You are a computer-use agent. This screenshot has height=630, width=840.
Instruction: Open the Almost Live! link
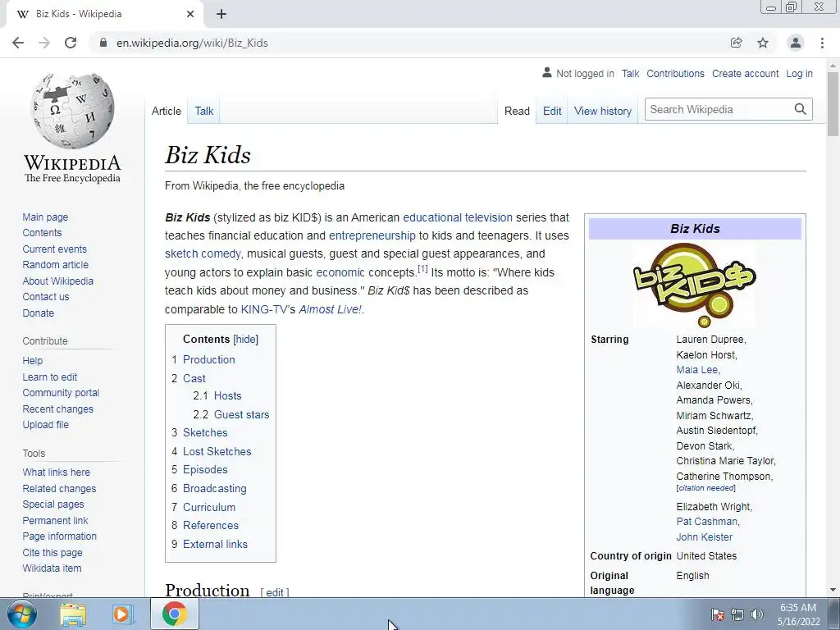point(330,309)
